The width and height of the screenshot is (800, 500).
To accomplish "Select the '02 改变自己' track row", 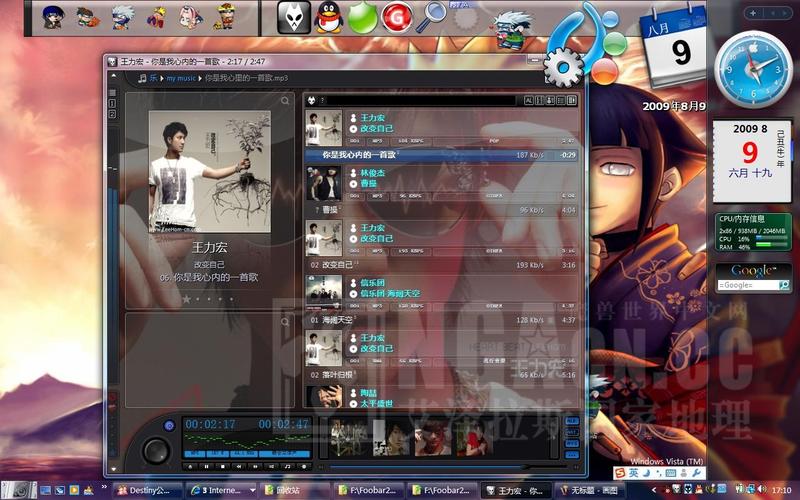I will click(441, 265).
